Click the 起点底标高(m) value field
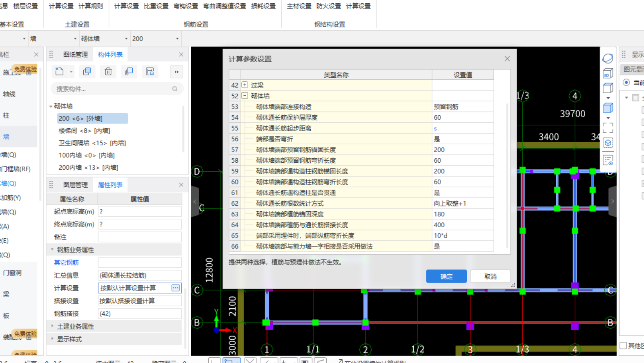Screen dimensions: 644x363 (140, 211)
